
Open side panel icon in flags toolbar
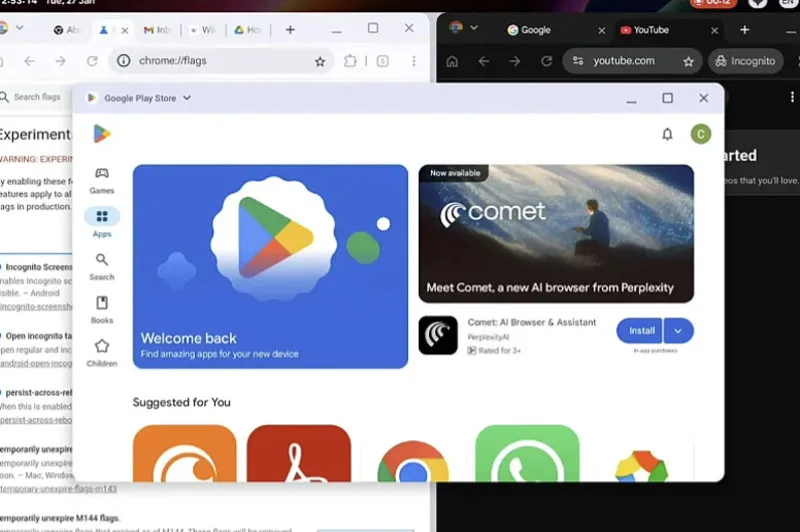tap(382, 61)
